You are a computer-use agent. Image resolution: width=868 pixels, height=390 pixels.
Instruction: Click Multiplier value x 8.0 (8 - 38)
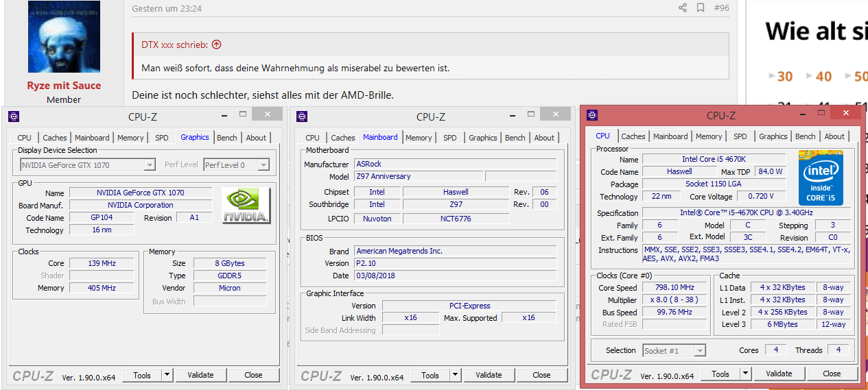675,300
